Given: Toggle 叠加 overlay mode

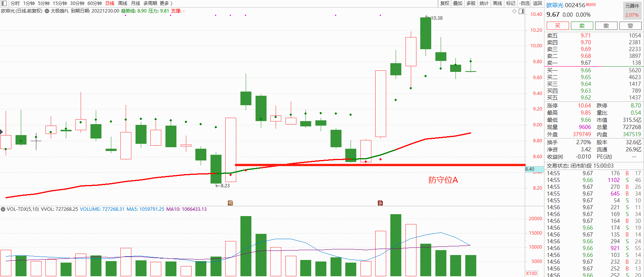Looking at the screenshot, I should point(458,3).
